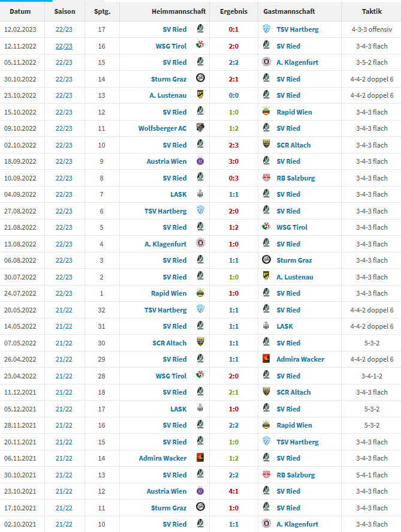Open the 0:1 result against TSV Hartberg

234,29
